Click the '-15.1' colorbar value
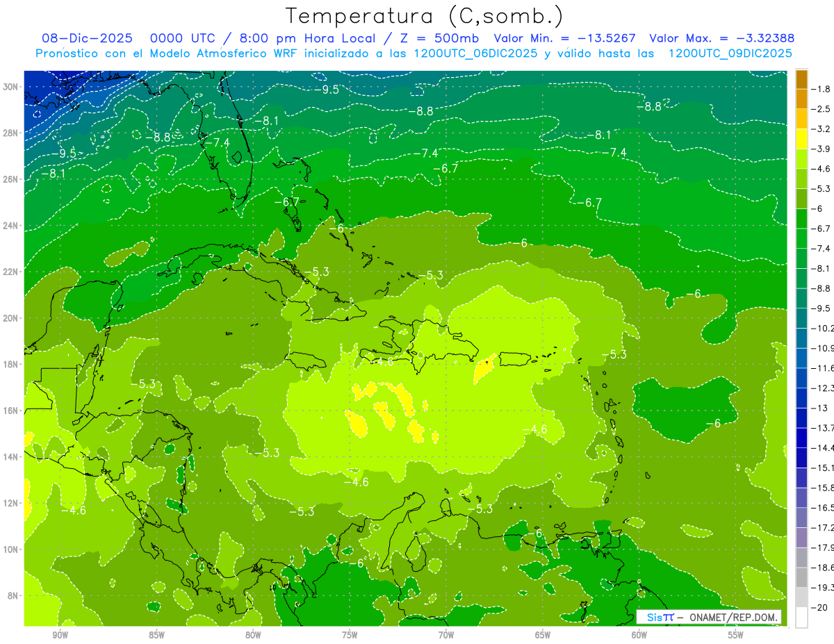Screen dimensions: 834x644 click(823, 468)
